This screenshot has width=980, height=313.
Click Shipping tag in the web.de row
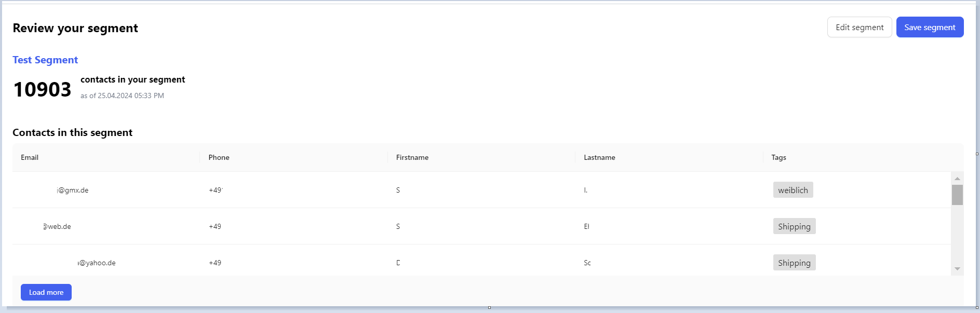(794, 226)
